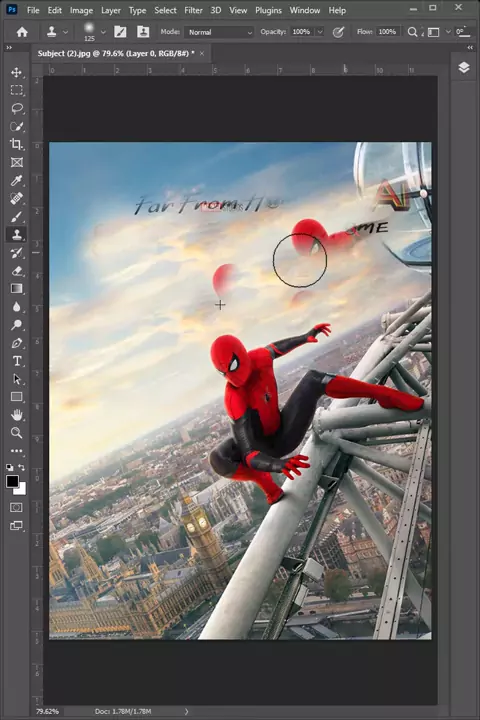Open the Window menu

coord(305,10)
